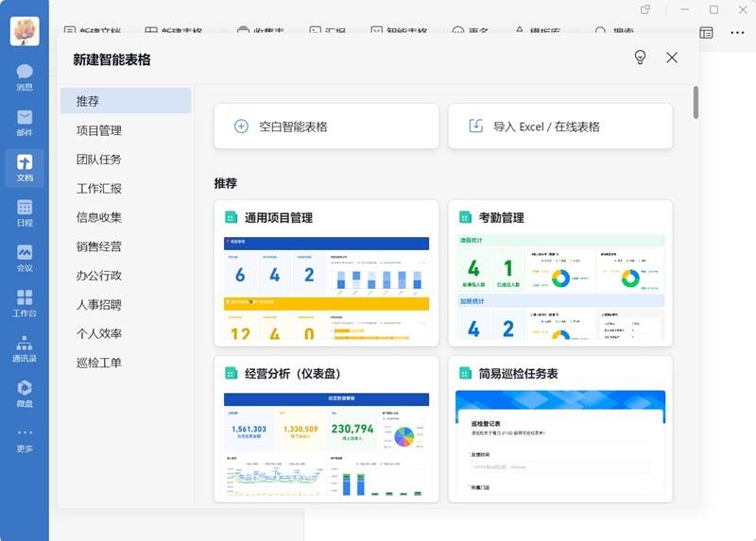Click 导入 Excel / 在线表格 button
Screen dimensions: 756x541
[x=559, y=127]
